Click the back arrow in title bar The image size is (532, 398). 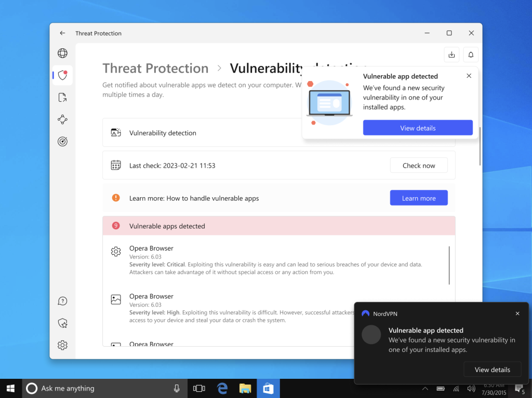(62, 33)
